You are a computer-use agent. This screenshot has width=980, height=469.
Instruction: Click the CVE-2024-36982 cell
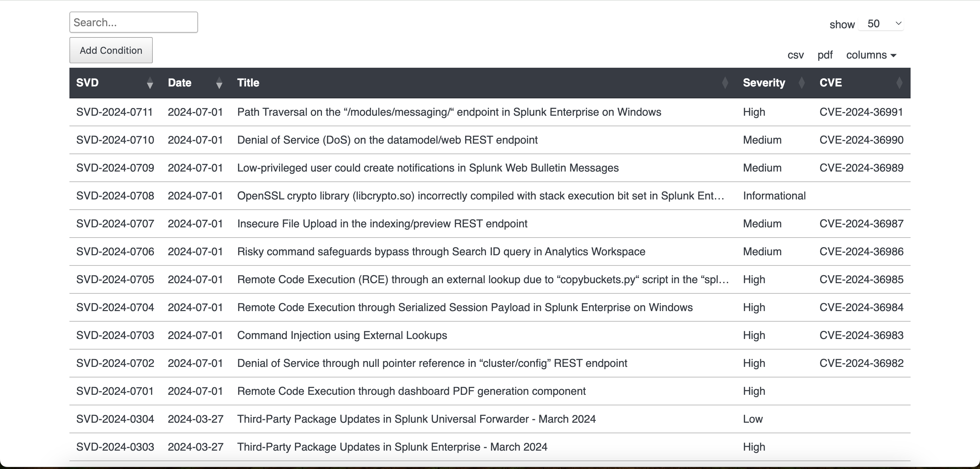coord(861,363)
